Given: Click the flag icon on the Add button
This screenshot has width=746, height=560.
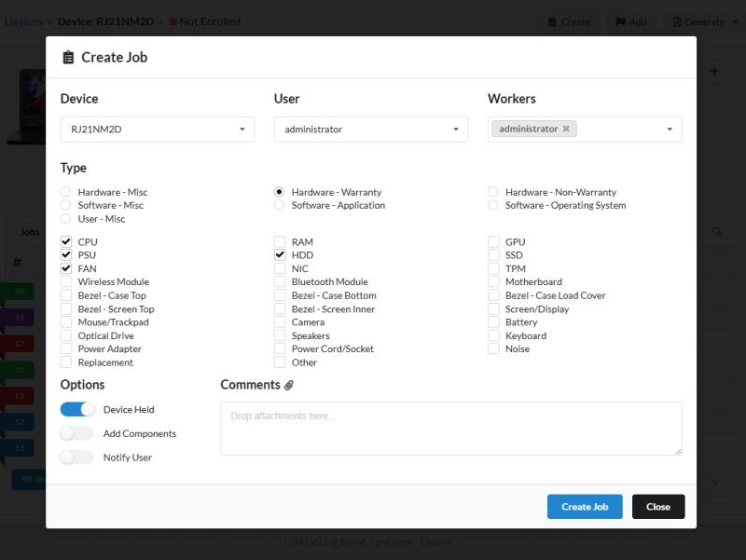Looking at the screenshot, I should [619, 21].
